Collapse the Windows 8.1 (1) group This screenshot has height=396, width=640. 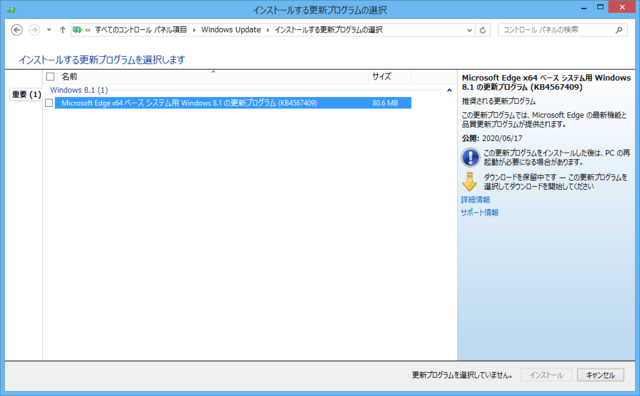[449, 90]
